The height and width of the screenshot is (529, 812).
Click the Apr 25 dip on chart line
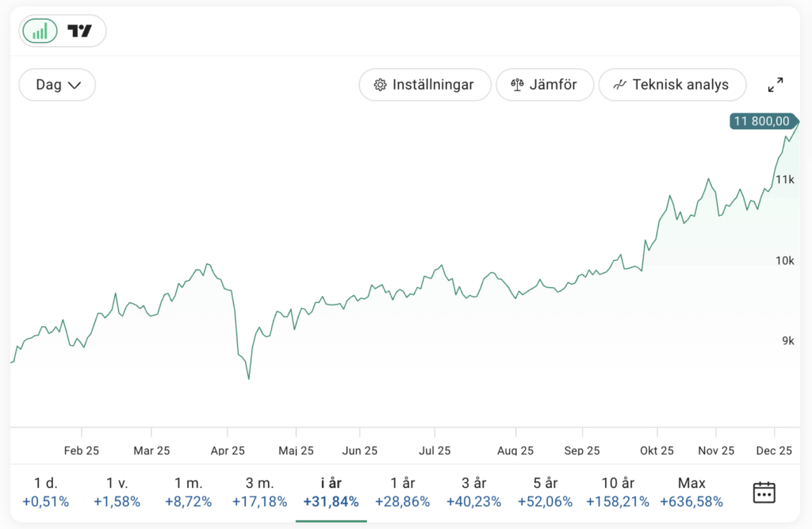(248, 378)
